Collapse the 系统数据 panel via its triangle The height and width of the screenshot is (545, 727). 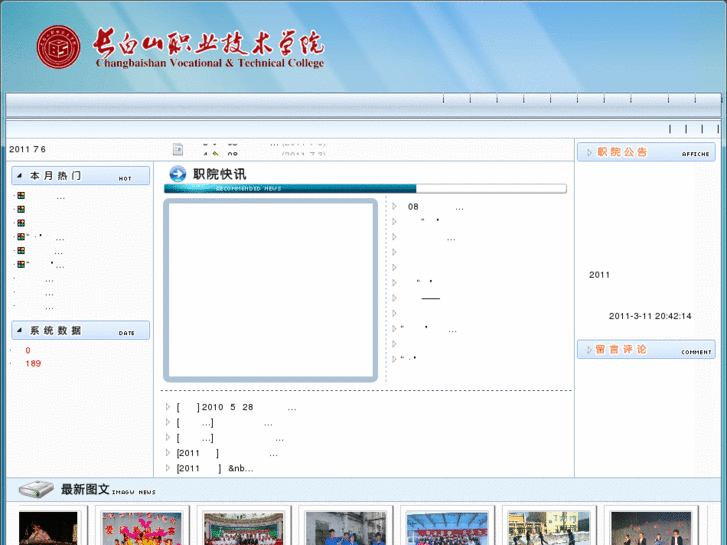tap(19, 330)
